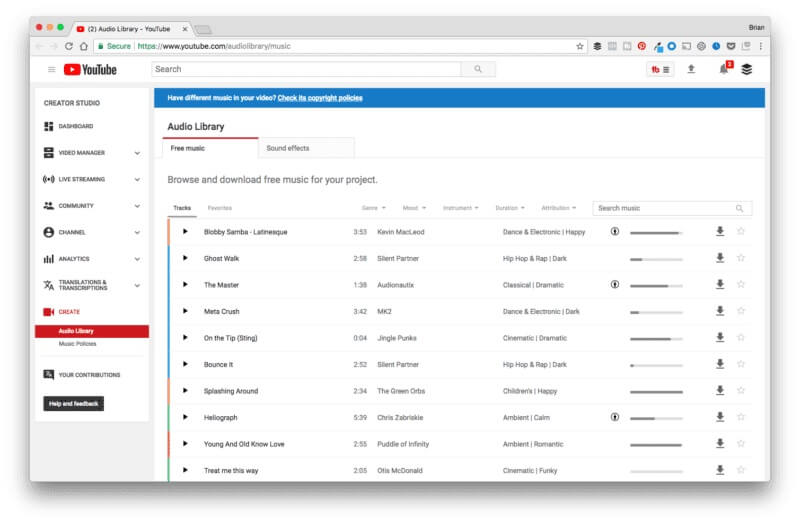
Task: Open the Create section in sidebar
Action: click(x=62, y=312)
